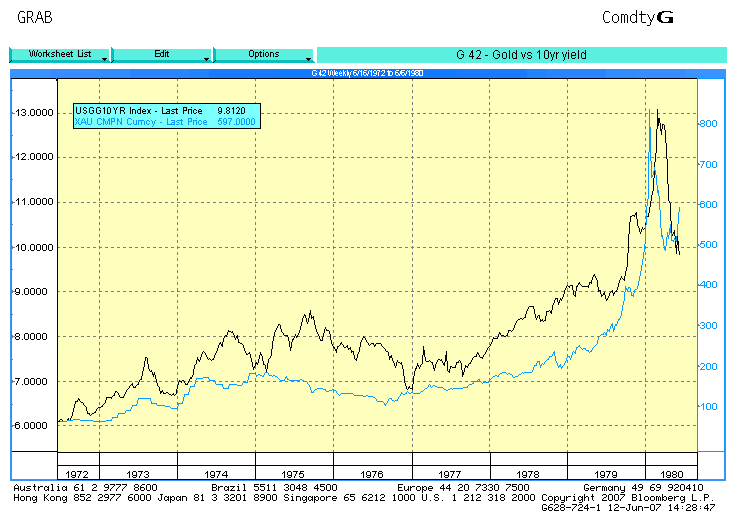Expand the Options dropdown arrow
736x527 pixels.
pos(309,59)
